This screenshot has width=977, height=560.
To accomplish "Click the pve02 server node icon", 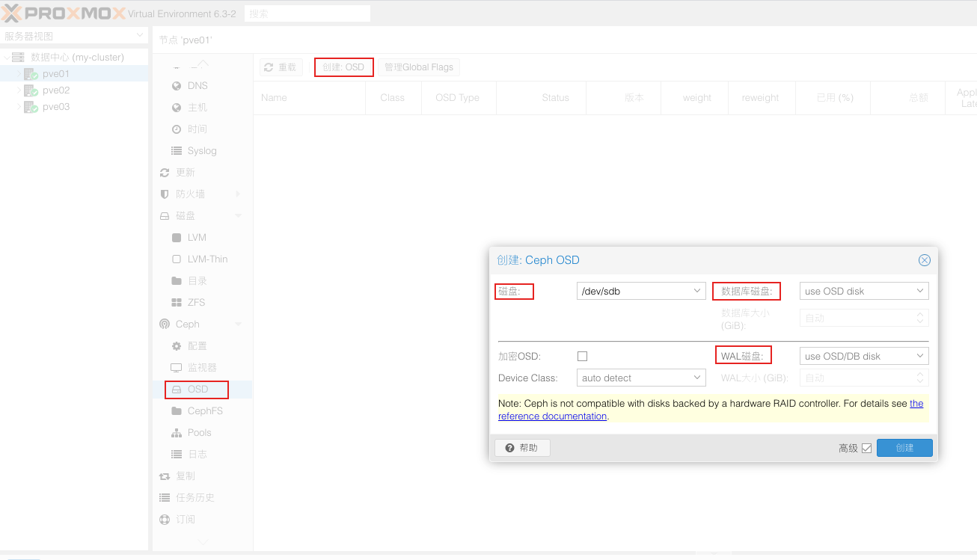I will pyautogui.click(x=31, y=90).
